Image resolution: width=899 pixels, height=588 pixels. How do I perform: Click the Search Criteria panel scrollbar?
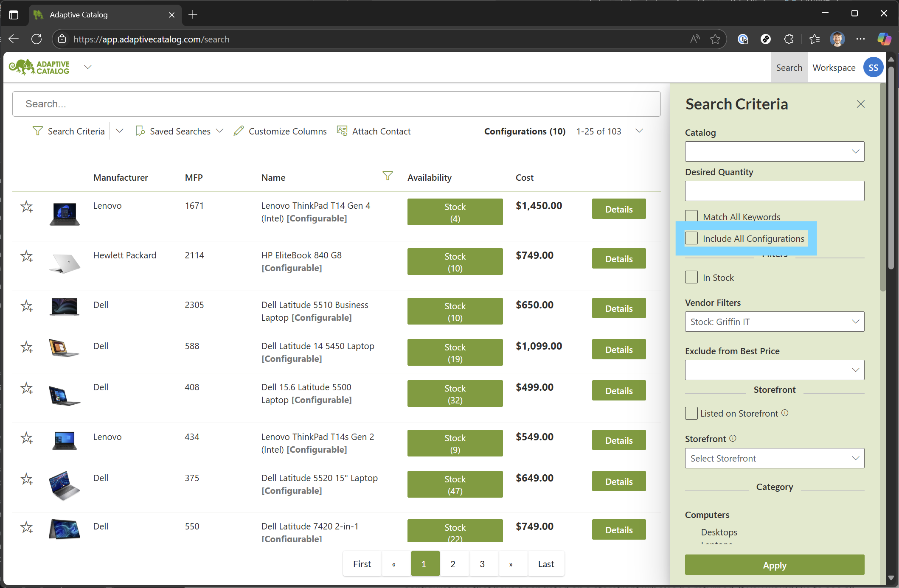(x=883, y=187)
